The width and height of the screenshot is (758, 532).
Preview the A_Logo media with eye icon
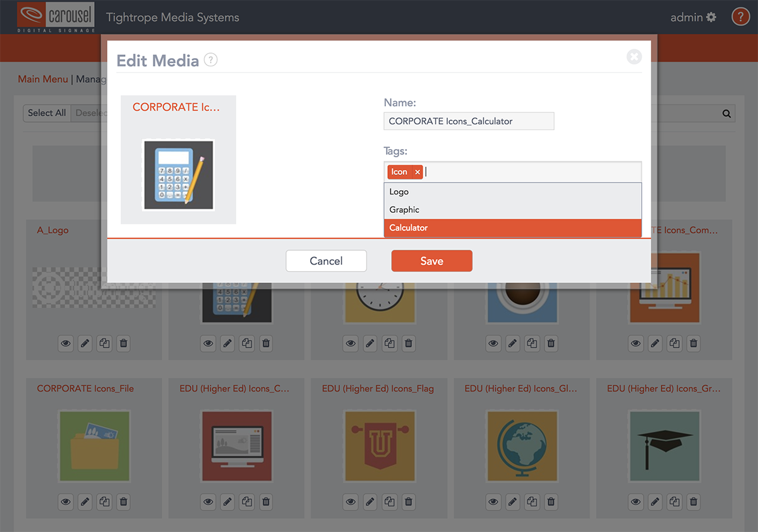point(66,344)
